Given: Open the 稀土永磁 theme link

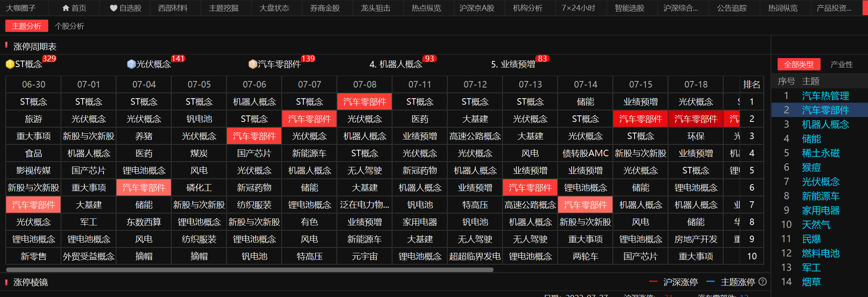Looking at the screenshot, I should (820, 153).
